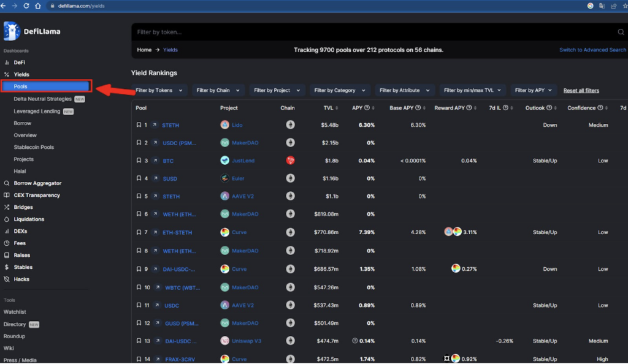
Task: Click the browser reload icon
Action: 26,6
